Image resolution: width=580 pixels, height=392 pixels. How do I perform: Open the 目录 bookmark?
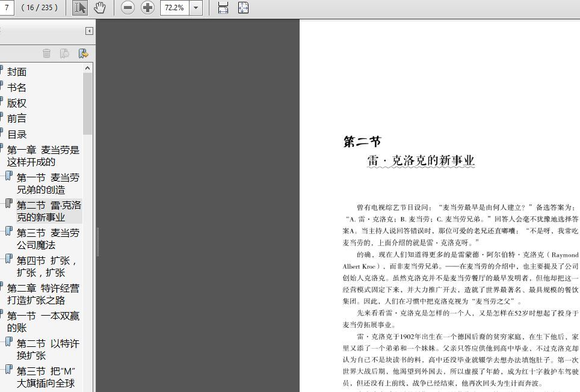pyautogui.click(x=17, y=135)
